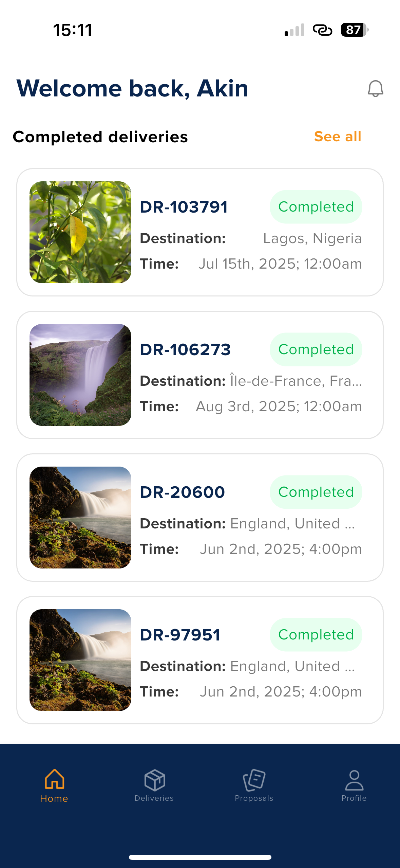The image size is (400, 868).
Task: Open delivery DR-103791 title
Action: click(184, 207)
